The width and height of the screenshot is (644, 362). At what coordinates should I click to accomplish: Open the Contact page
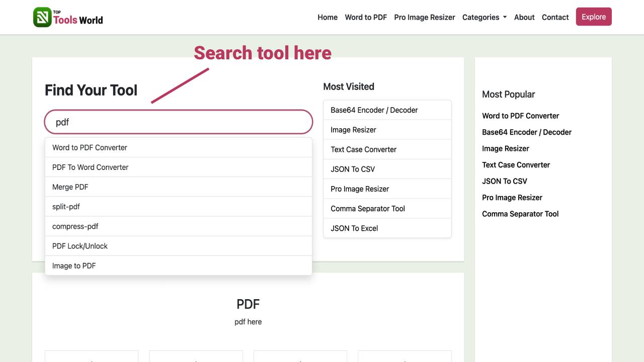tap(555, 17)
